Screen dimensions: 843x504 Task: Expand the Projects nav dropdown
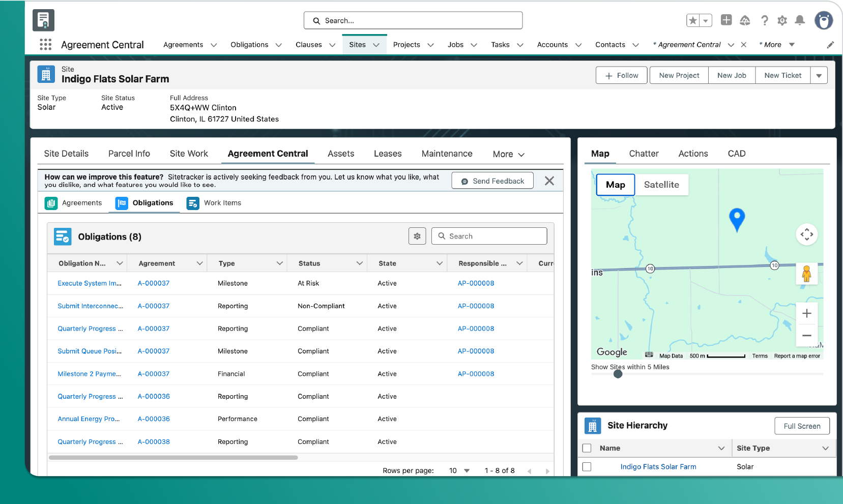pyautogui.click(x=430, y=45)
